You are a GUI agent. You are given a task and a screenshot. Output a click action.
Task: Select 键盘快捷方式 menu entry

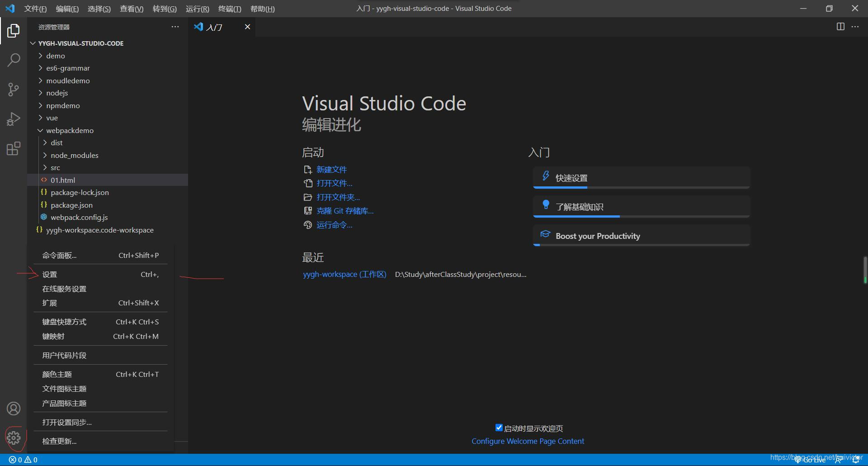click(100, 322)
